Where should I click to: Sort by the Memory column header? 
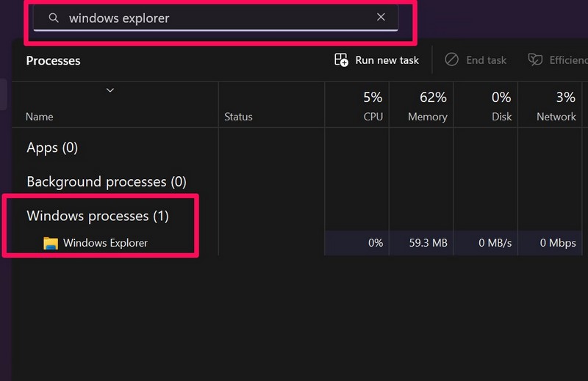[427, 117]
